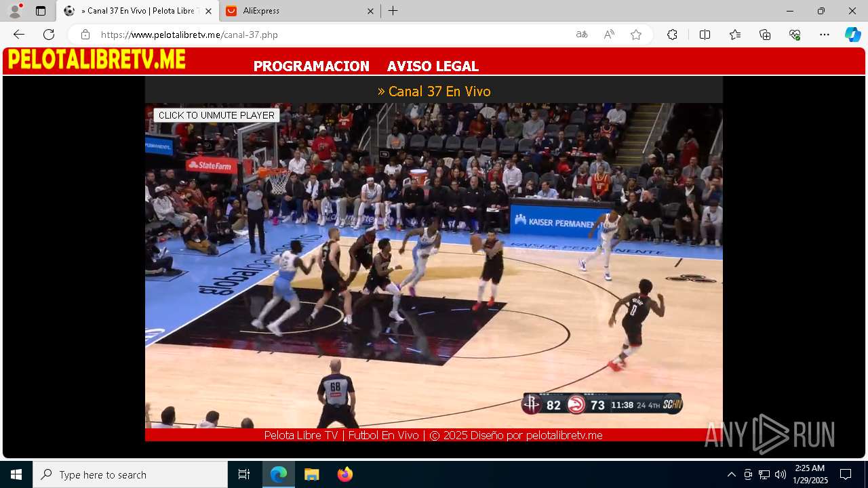Toggle split screen view
Screen dimensions: 868x488
point(705,35)
